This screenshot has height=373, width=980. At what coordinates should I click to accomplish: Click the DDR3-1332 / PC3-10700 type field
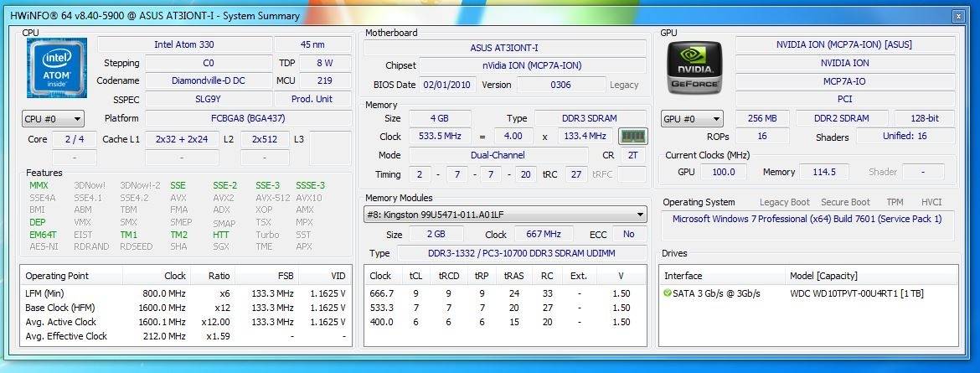point(523,253)
